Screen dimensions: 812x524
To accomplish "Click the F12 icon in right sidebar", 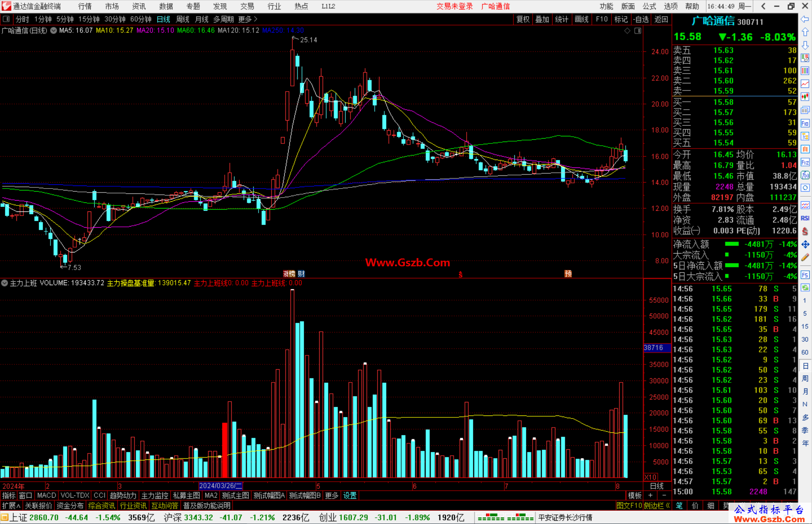I will (805, 162).
